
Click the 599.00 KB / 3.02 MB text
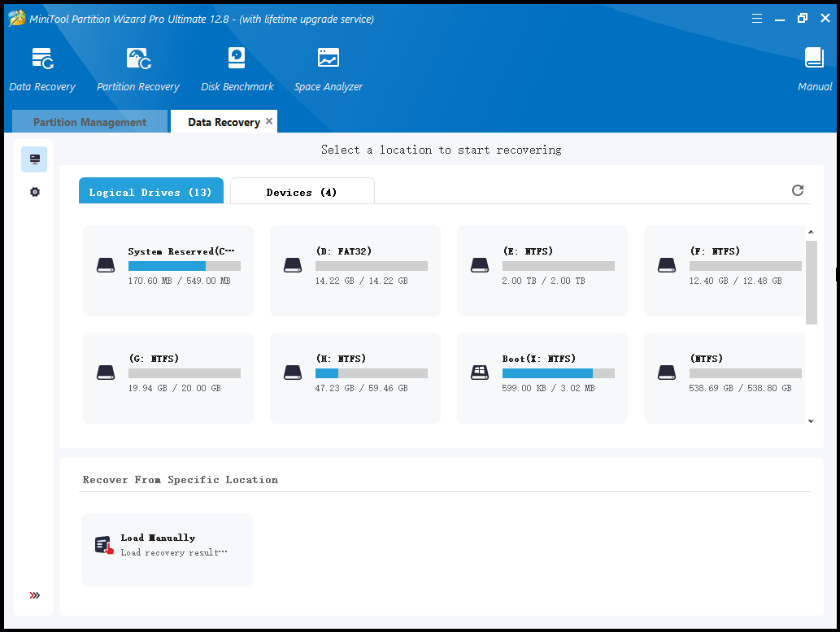coord(549,388)
